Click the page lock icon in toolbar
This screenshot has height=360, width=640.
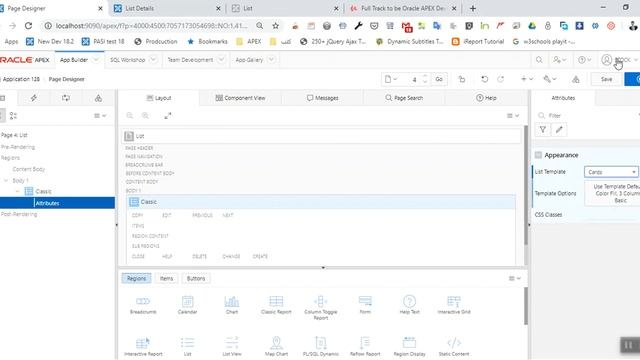click(x=462, y=79)
